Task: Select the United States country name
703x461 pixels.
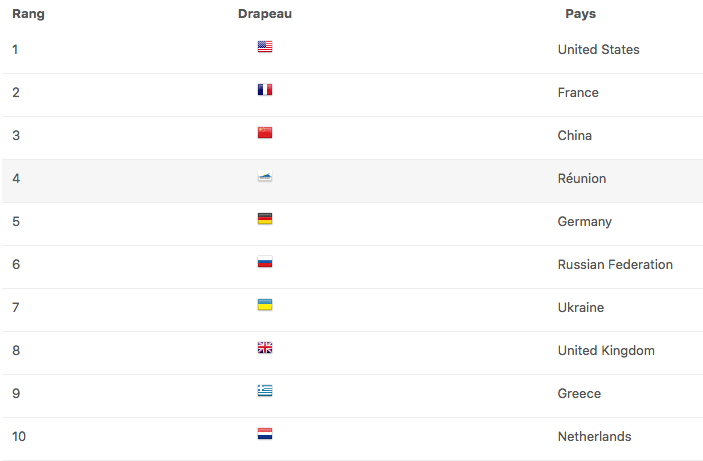Action: [599, 49]
